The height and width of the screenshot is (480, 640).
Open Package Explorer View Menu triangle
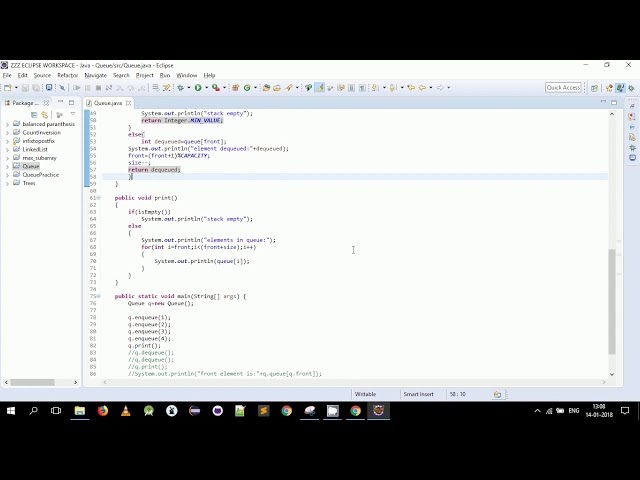pos(73,114)
